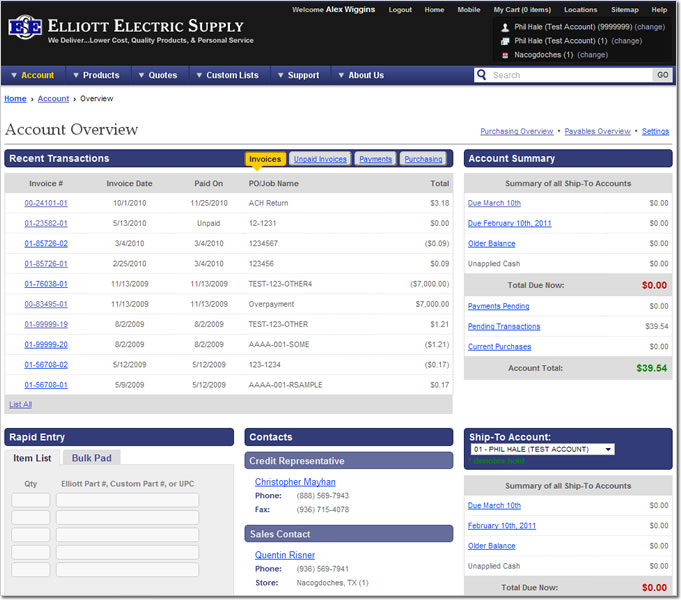Switch to Payments tab

[x=375, y=159]
